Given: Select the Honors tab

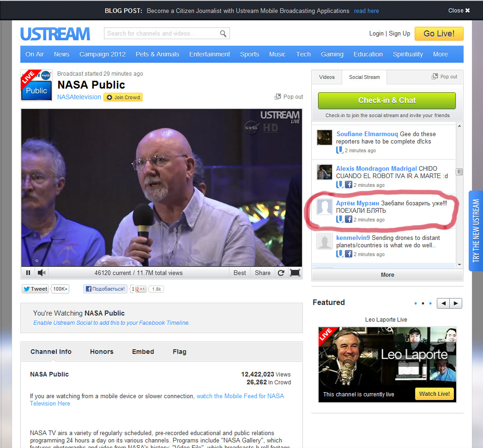Looking at the screenshot, I should [102, 352].
